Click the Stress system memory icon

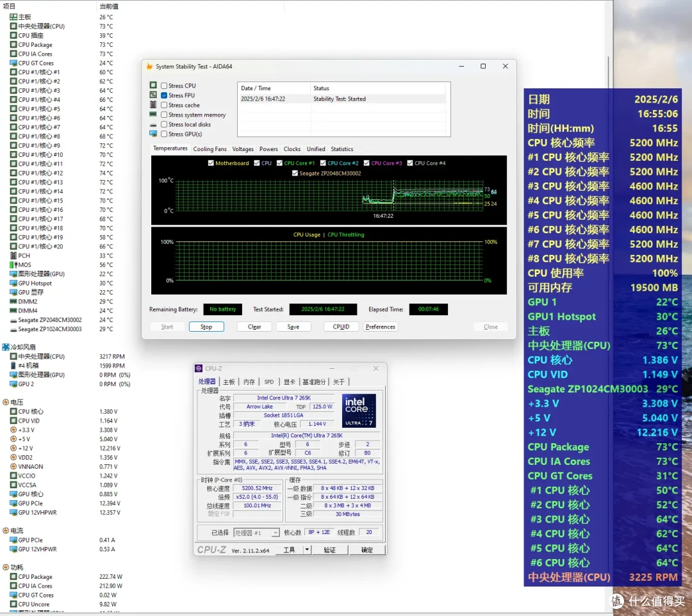point(153,114)
